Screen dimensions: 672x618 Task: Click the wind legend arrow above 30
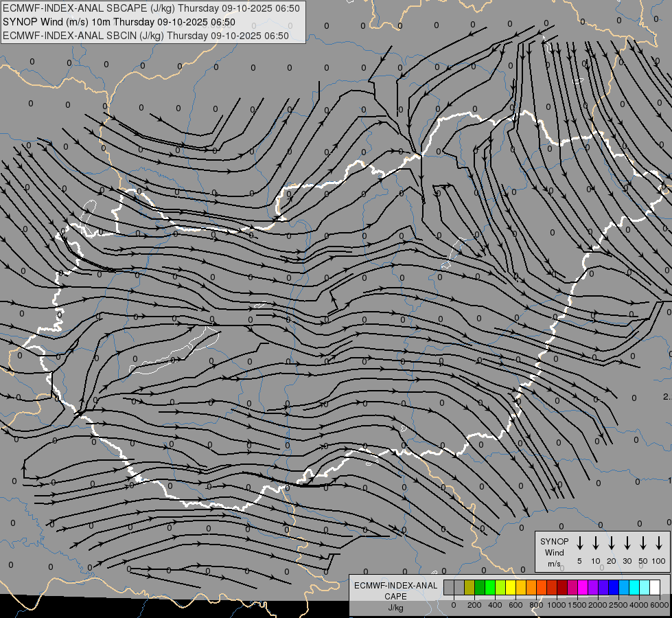click(x=627, y=543)
